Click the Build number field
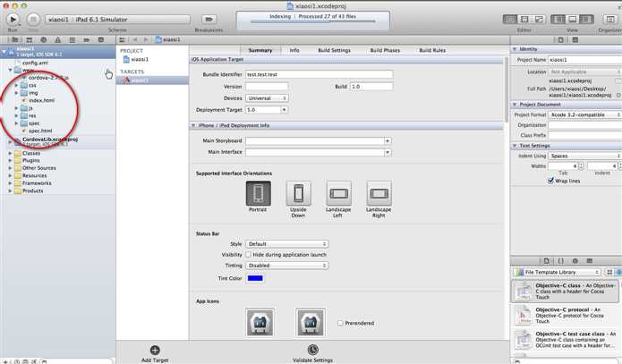622x364 pixels. pyautogui.click(x=371, y=86)
